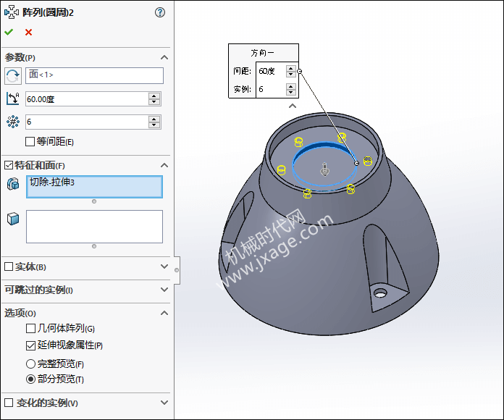Image resolution: width=504 pixels, height=420 pixels.
Task: Select the pattern axis field 面<1>
Action: tap(94, 75)
